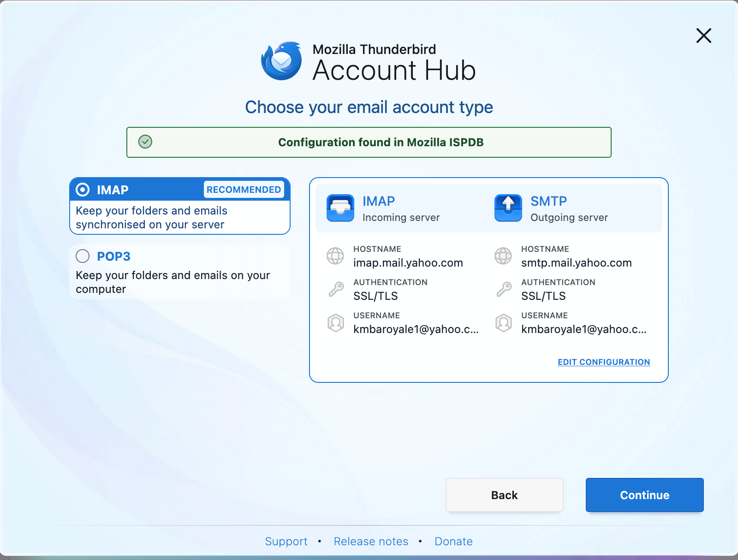Click SSL/TLS value under SMTP authentication

(x=543, y=296)
